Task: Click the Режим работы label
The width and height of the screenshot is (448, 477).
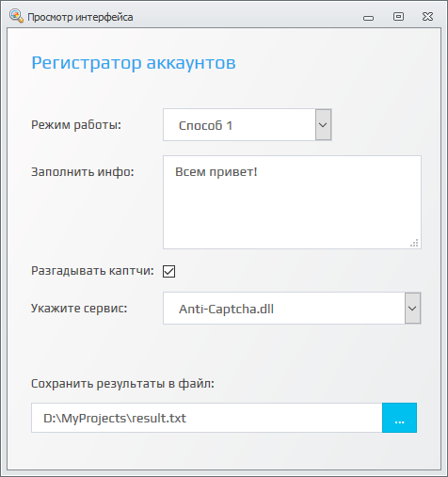Action: coord(76,125)
